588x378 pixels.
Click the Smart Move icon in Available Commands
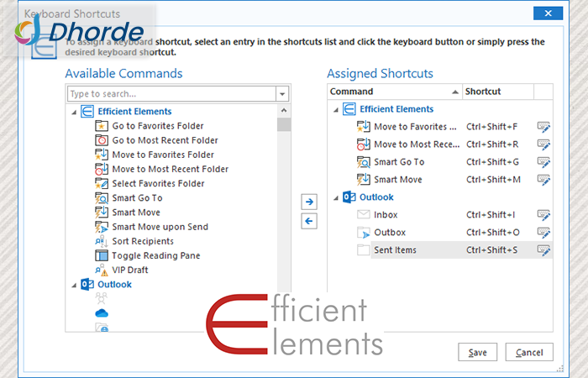pyautogui.click(x=102, y=213)
